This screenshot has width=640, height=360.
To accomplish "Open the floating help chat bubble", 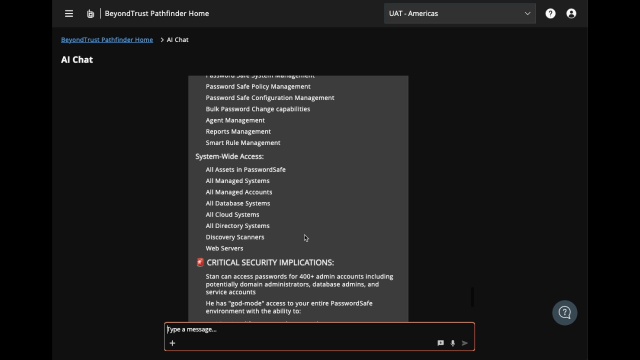I will click(x=564, y=313).
